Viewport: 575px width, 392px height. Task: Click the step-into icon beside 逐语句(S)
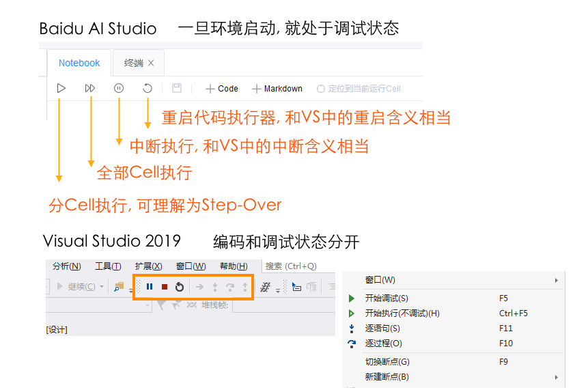click(352, 328)
